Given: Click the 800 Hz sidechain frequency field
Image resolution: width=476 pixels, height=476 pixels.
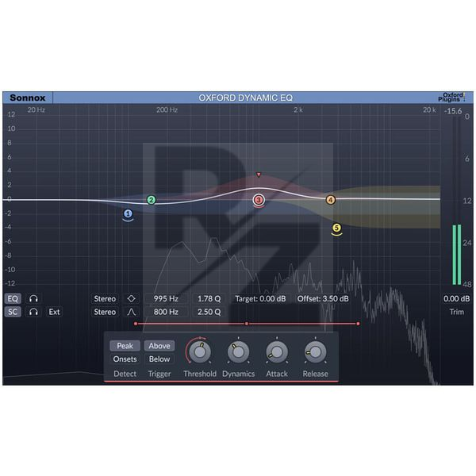Looking at the screenshot, I should [166, 312].
